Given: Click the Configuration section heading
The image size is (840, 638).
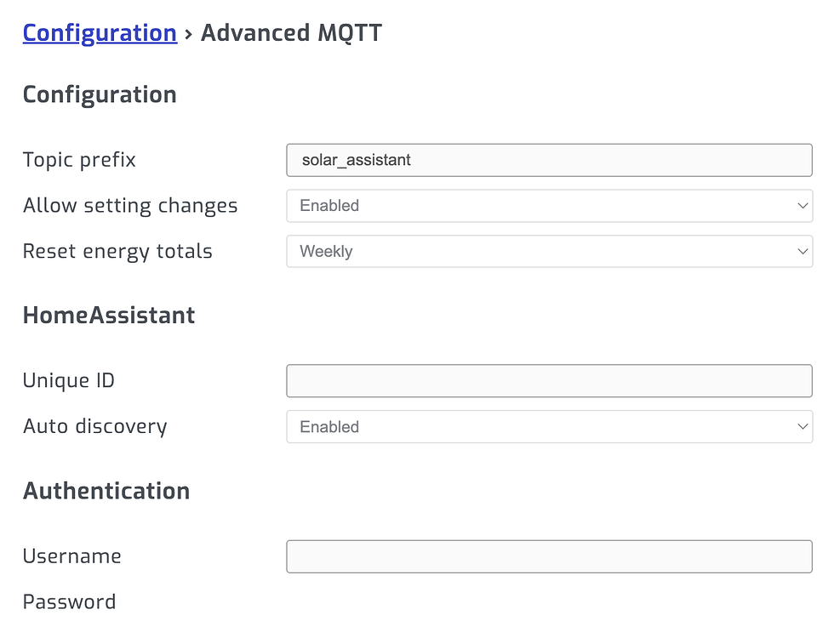Looking at the screenshot, I should (x=99, y=94).
